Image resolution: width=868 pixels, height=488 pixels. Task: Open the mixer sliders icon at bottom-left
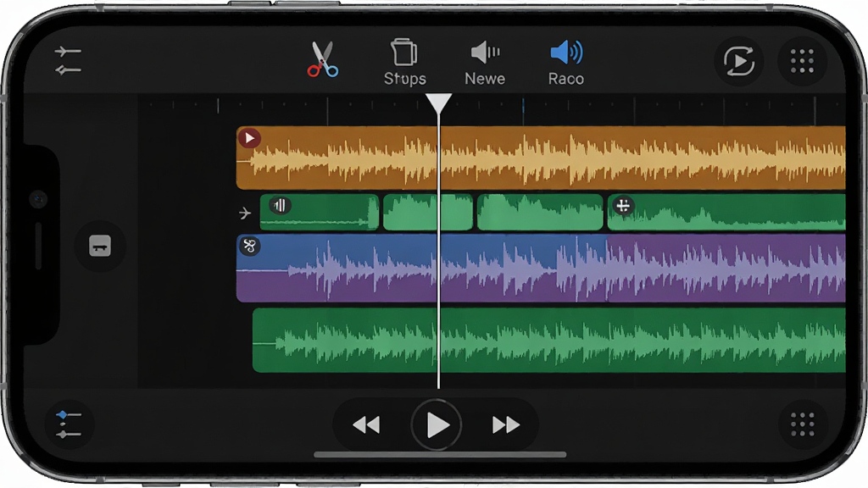point(69,424)
